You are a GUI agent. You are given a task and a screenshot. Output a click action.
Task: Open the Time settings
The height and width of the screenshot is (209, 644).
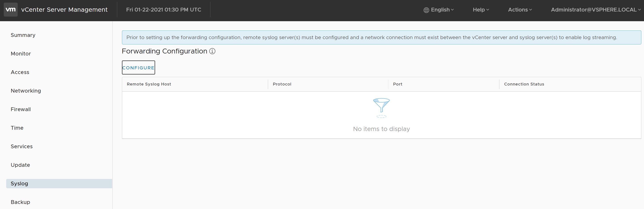tap(17, 128)
